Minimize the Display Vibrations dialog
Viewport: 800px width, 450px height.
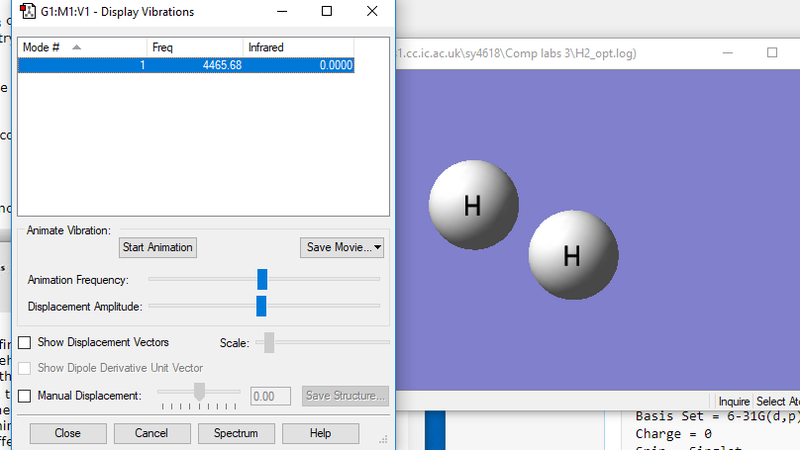click(282, 11)
